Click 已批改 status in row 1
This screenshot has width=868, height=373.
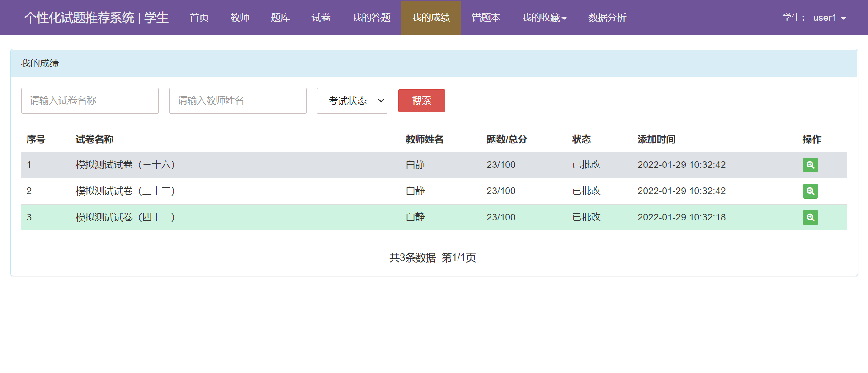(586, 165)
